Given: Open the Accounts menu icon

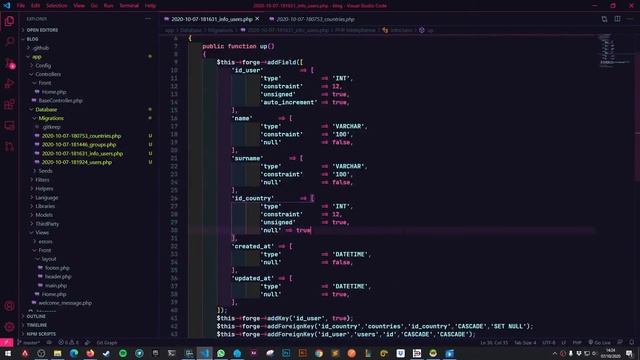Looking at the screenshot, I should point(9,306).
